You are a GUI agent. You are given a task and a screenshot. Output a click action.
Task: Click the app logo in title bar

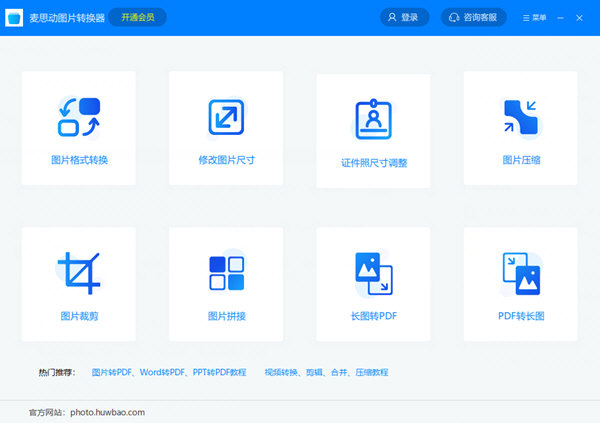tap(15, 17)
